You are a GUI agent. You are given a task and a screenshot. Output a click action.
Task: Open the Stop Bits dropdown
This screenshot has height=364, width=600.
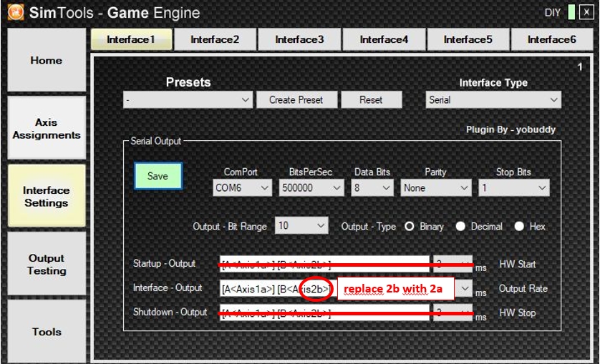point(513,188)
